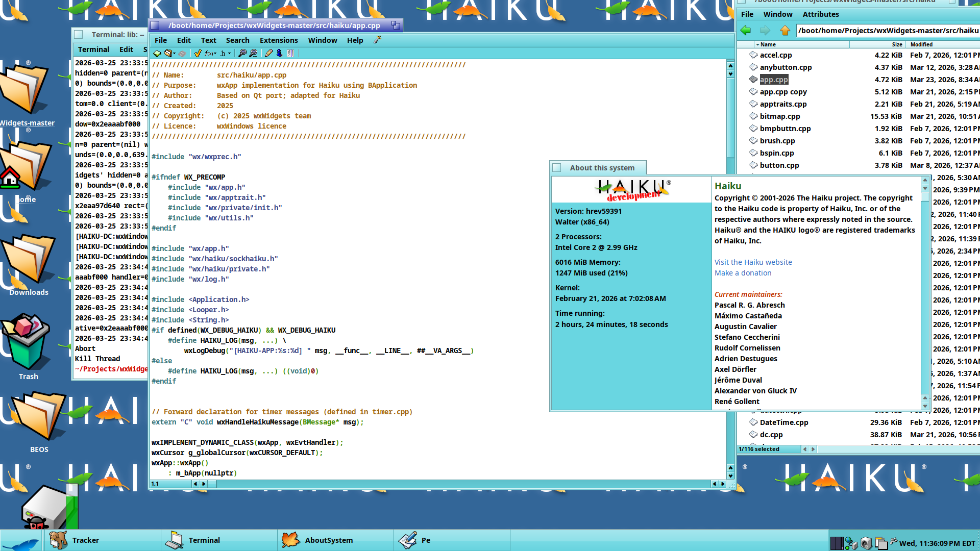Click the Make a donation link

743,273
